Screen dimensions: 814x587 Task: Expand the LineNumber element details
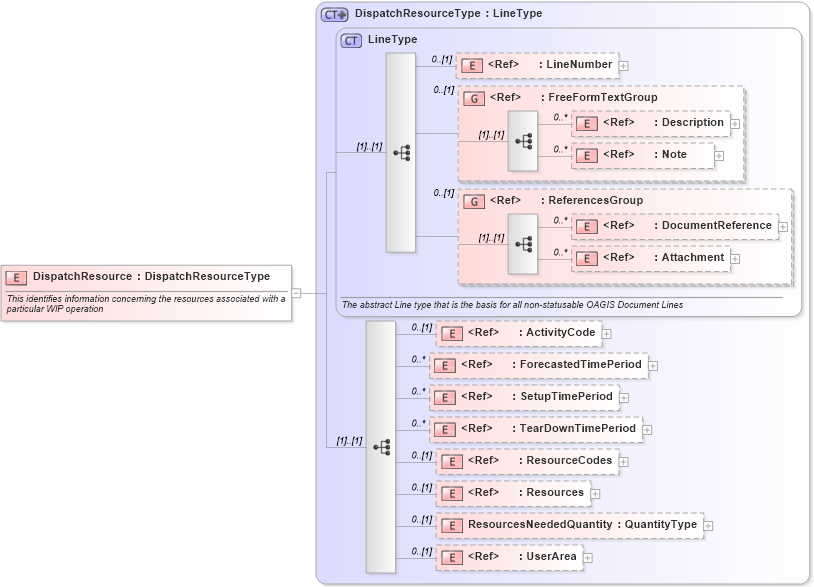point(625,64)
